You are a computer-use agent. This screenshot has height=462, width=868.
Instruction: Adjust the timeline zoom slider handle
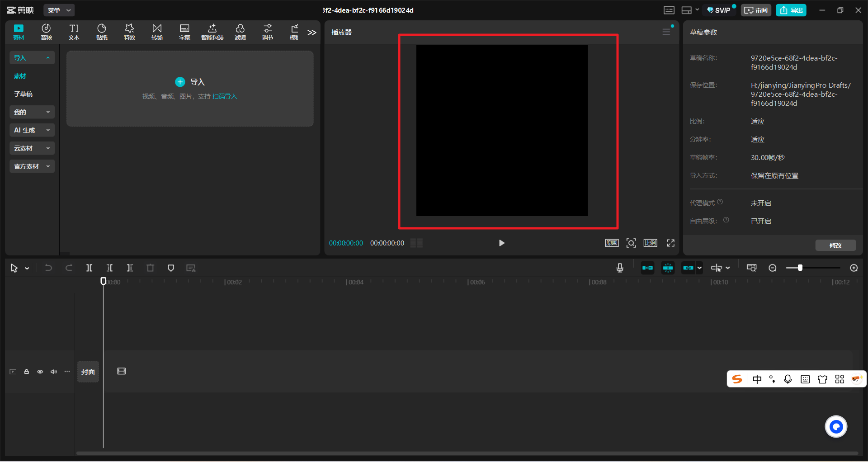[x=800, y=268]
